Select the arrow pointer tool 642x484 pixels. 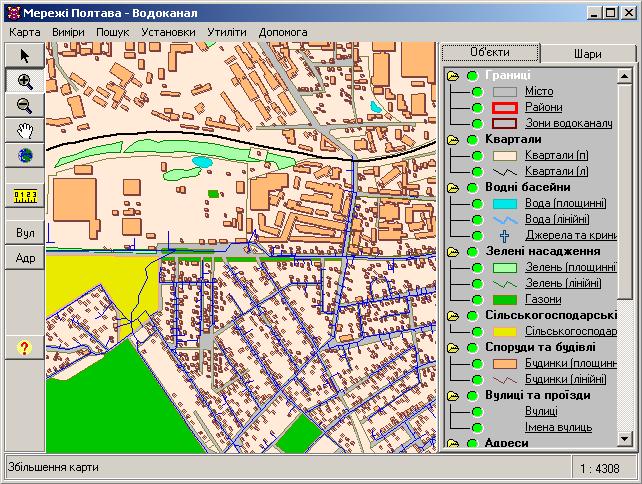point(24,56)
